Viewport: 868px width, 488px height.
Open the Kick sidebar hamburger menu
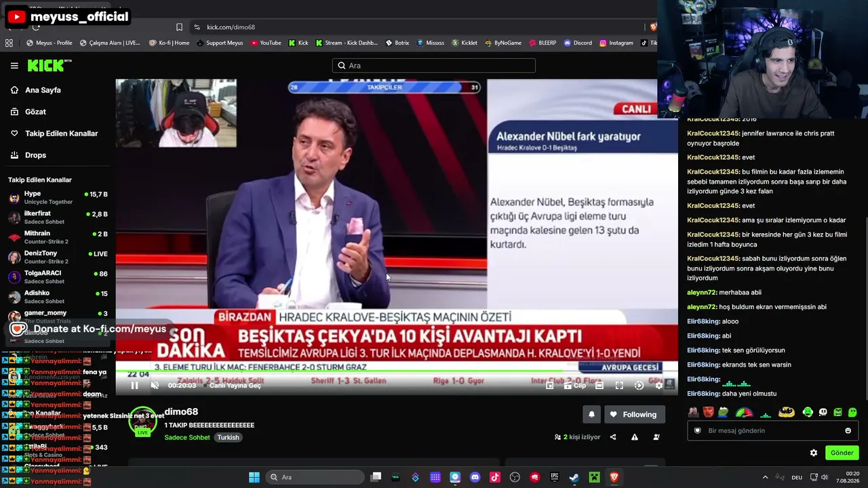14,66
